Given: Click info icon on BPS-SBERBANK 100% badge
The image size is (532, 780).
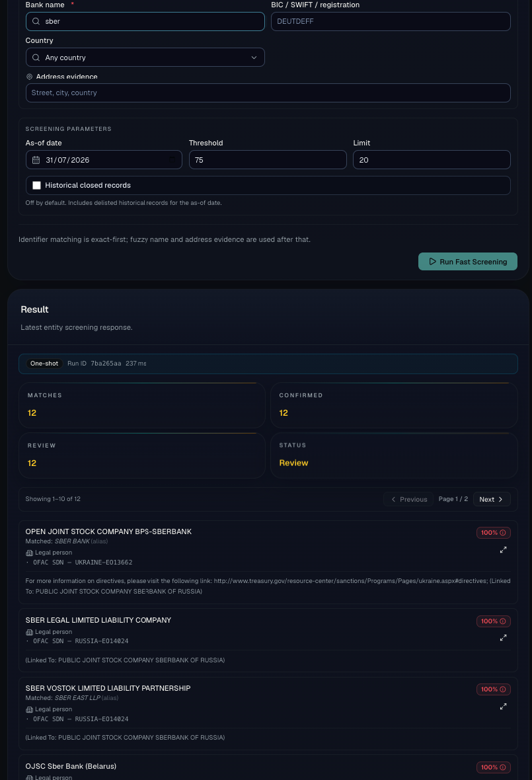Looking at the screenshot, I should (503, 533).
